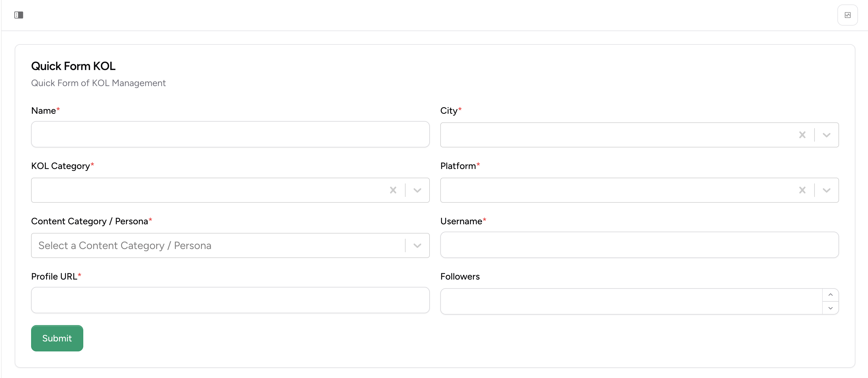
Task: Click inside the Platform combobox text area
Action: pyautogui.click(x=607, y=190)
